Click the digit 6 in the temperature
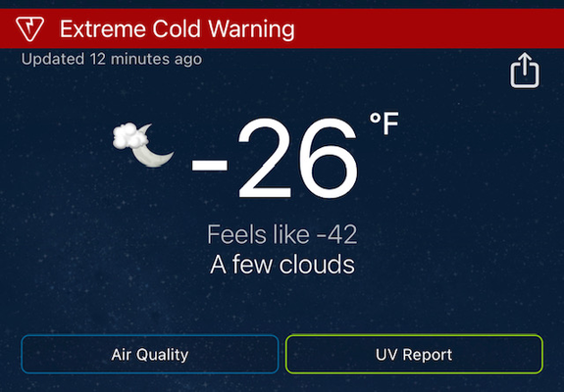The height and width of the screenshot is (392, 564). pyautogui.click(x=329, y=158)
